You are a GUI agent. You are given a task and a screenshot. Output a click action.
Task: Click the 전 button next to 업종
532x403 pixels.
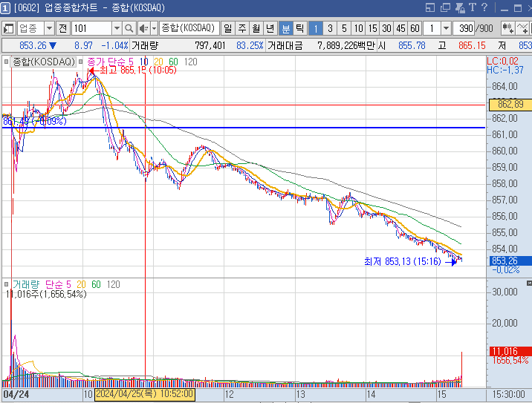(62, 28)
